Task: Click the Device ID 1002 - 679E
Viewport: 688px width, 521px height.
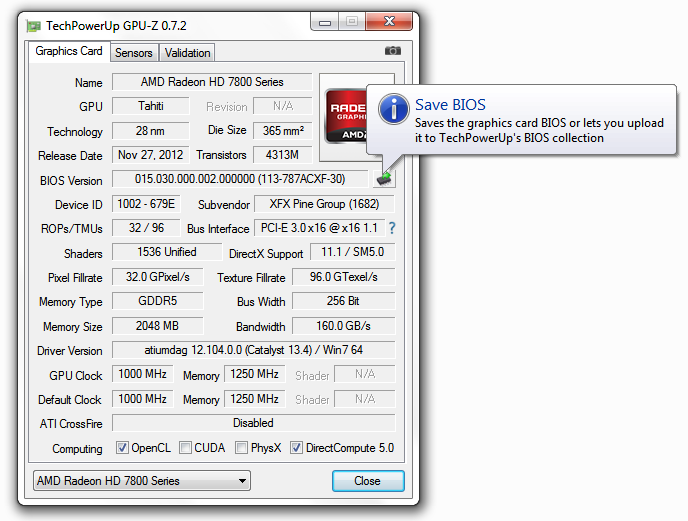Action: tap(146, 204)
